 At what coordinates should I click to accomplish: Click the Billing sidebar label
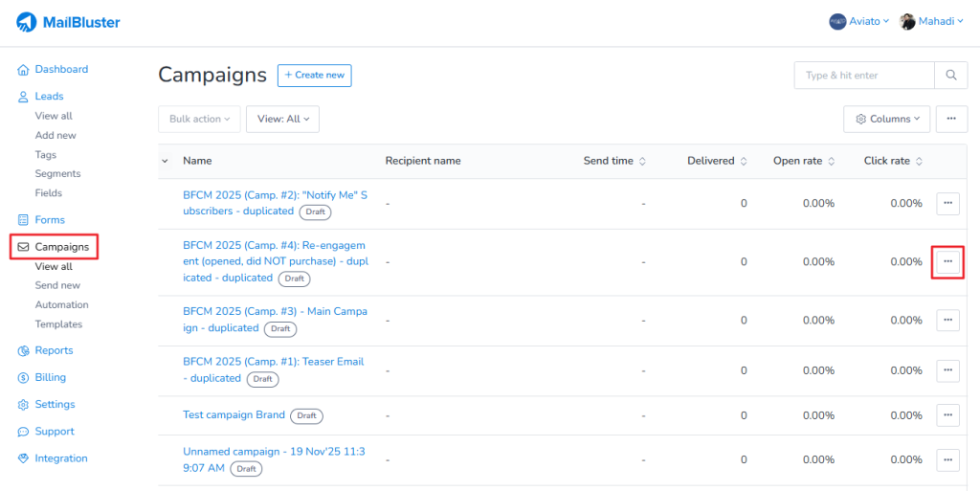pos(50,377)
